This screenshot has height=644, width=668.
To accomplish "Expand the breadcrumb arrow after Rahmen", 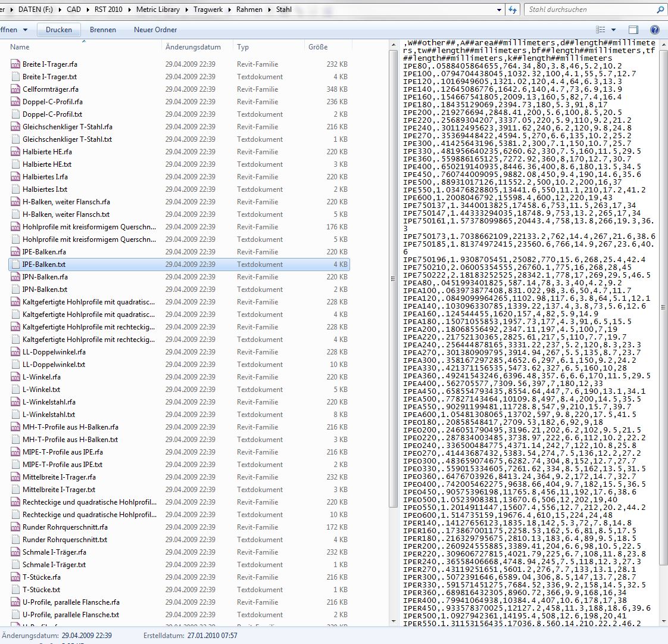I will point(269,10).
